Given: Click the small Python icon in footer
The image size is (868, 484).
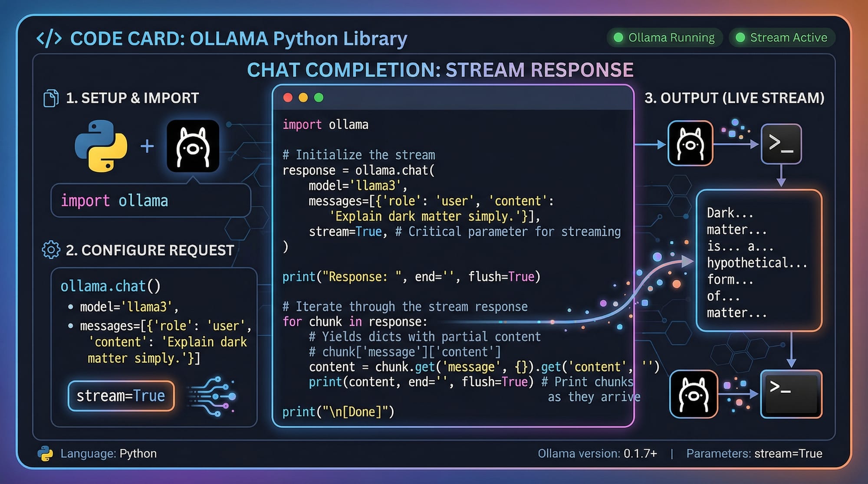Looking at the screenshot, I should click(45, 454).
